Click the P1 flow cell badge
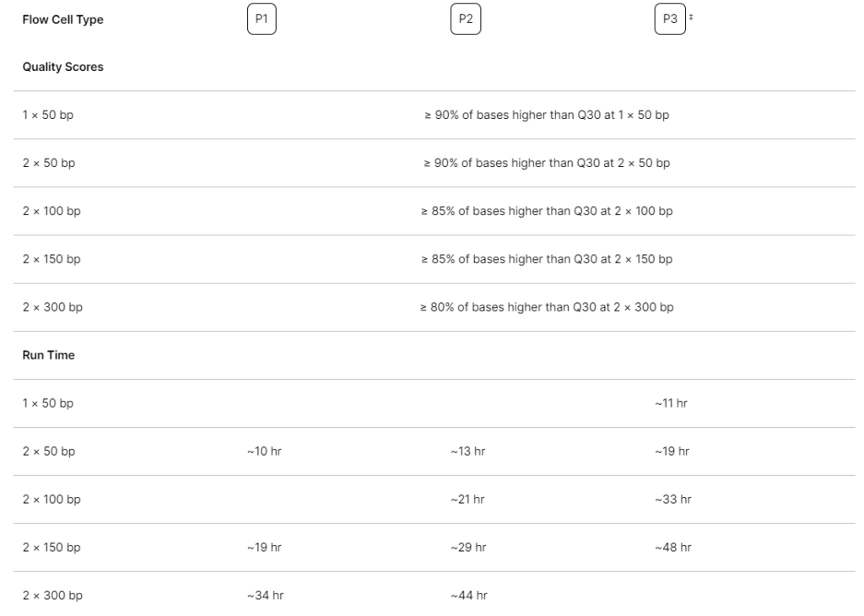Screen dimensions: 864x616 click(x=262, y=19)
